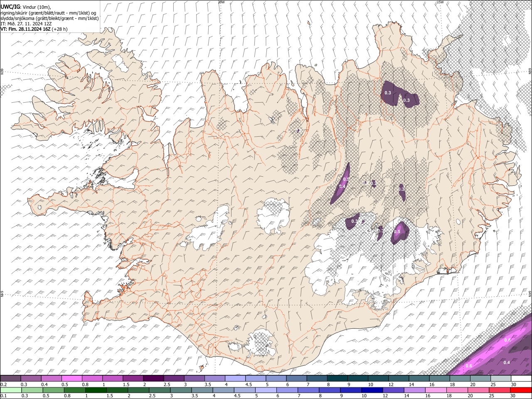Select the 'IT: Mið. 27. 11. 2024 12Z' line

click(26, 24)
